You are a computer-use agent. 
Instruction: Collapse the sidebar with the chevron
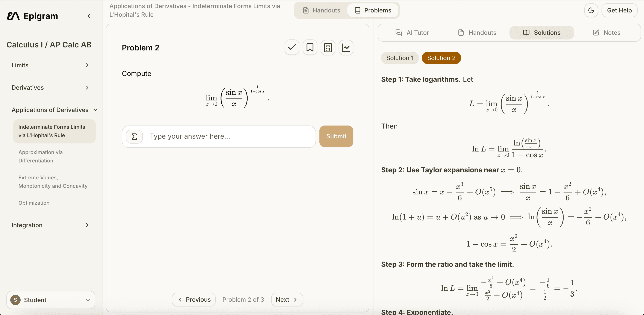pos(89,16)
